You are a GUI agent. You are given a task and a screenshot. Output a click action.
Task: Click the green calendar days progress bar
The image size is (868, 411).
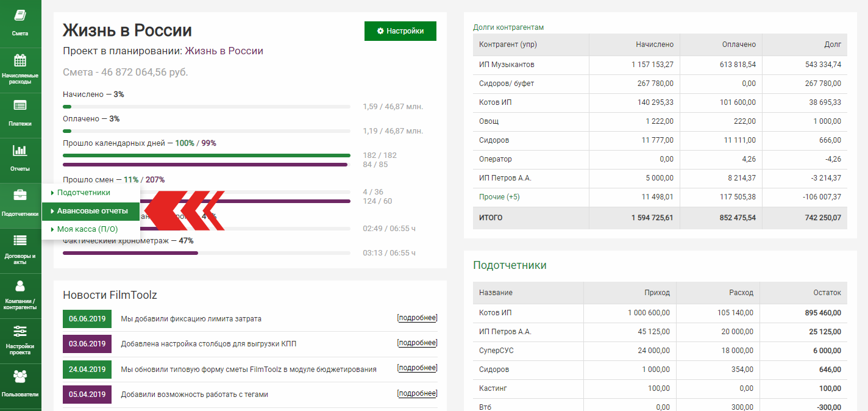point(207,155)
